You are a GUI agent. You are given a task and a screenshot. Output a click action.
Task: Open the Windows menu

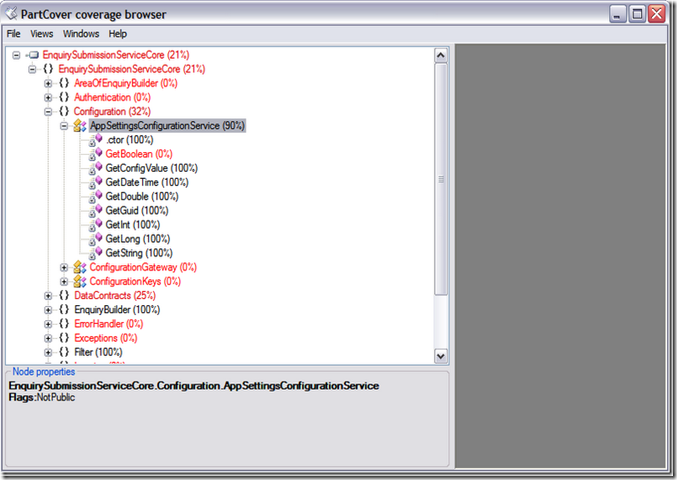[81, 34]
